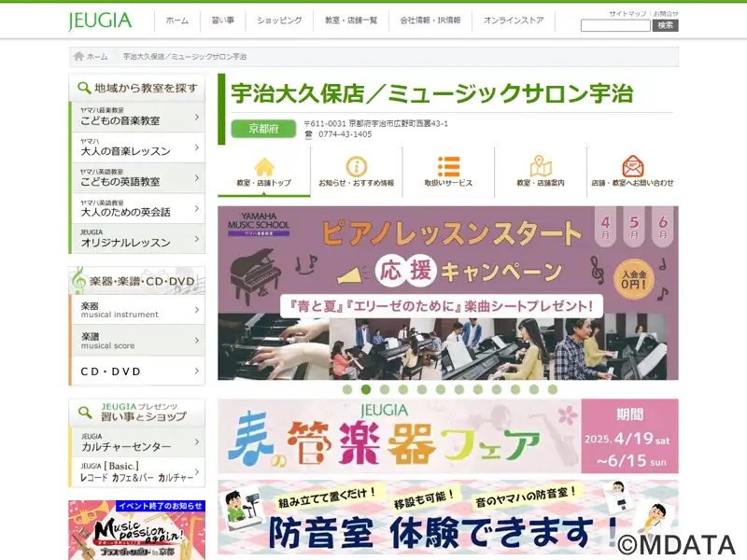
Task: Select the active second carousel dot
Action: 366,389
